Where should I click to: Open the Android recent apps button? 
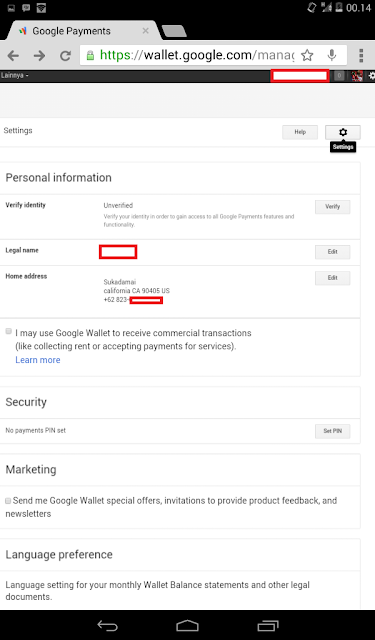coord(268,625)
